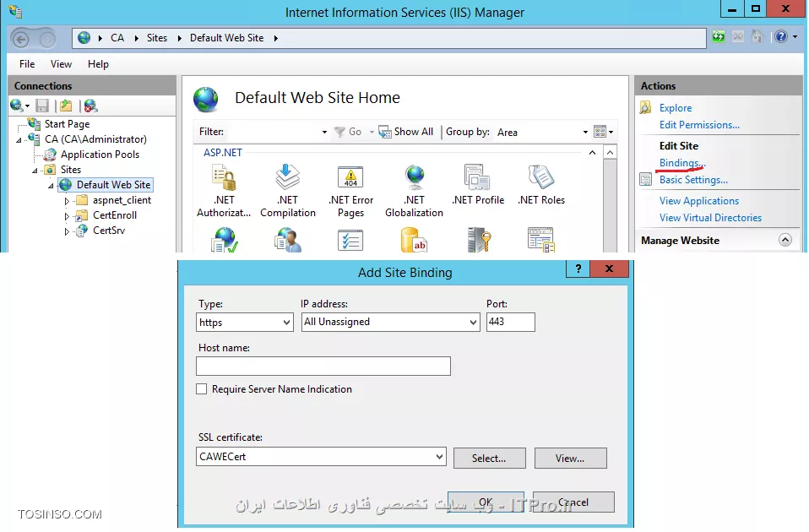
Task: Click the View... certificate button
Action: [x=570, y=459]
